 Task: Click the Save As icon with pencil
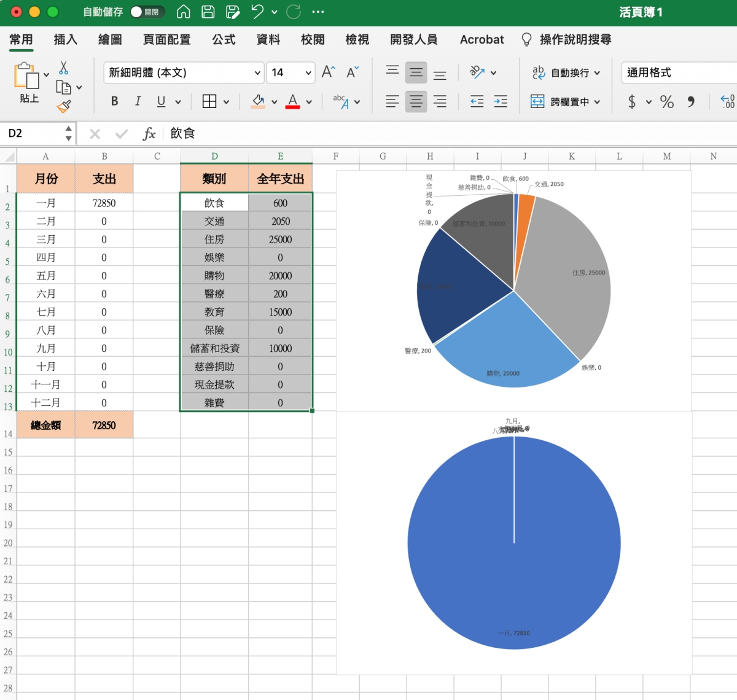pos(233,12)
